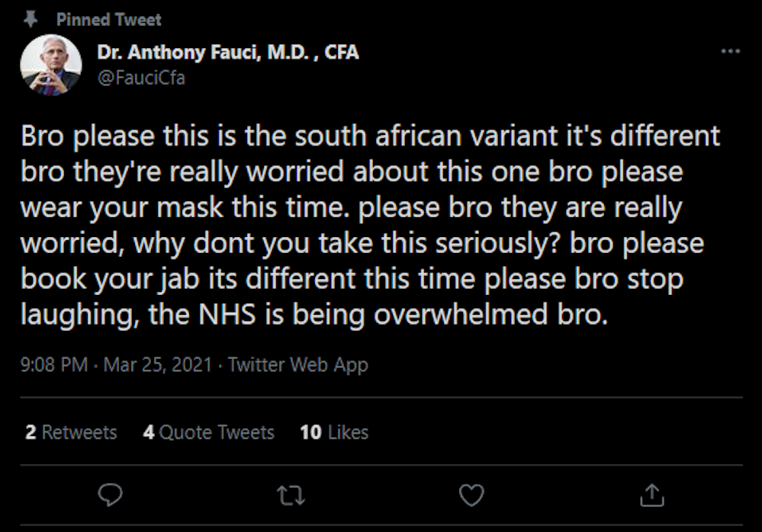Open the Dr. Anthony Fauci display name
Screen dimensions: 762x532
click(202, 53)
